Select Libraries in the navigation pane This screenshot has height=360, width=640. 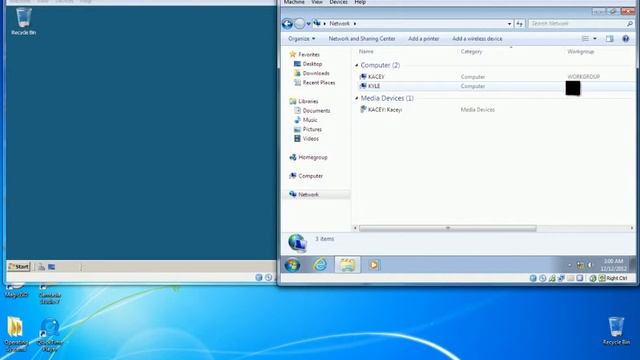coord(304,101)
